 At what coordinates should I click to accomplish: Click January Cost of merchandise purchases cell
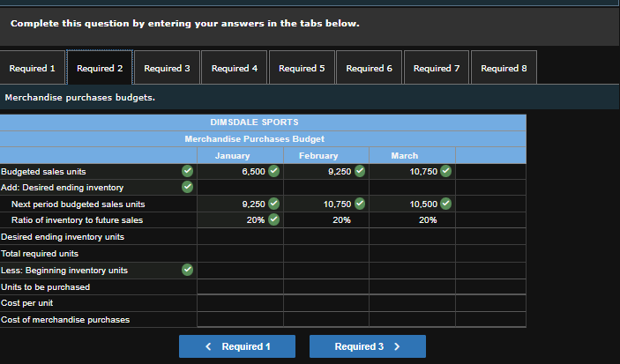240,319
